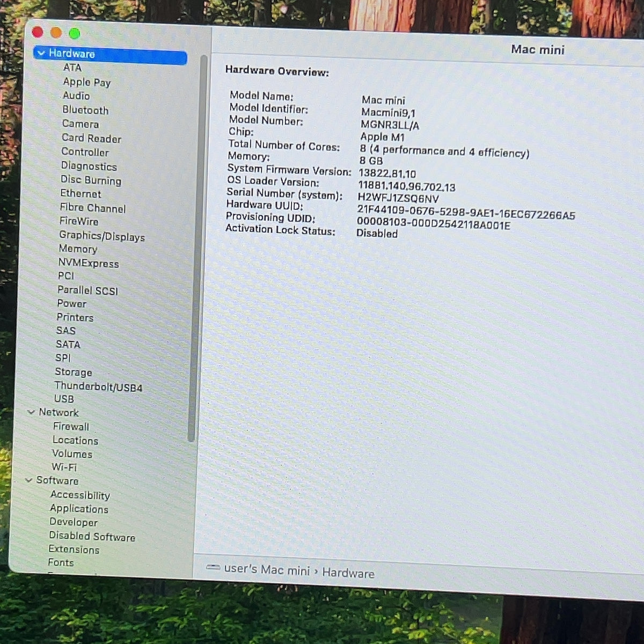Open the Card Reader entry
The height and width of the screenshot is (644, 644).
[x=91, y=138]
